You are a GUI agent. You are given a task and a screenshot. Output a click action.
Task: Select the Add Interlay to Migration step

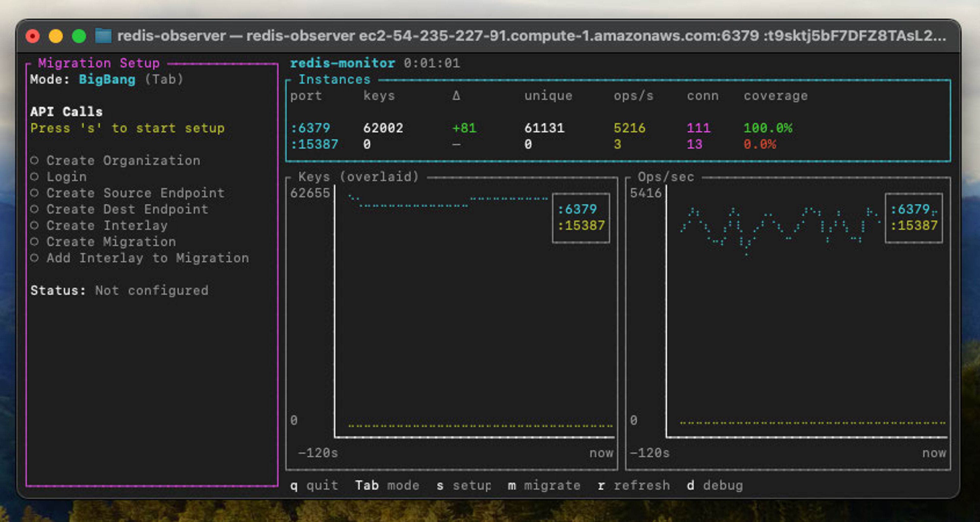[148, 258]
